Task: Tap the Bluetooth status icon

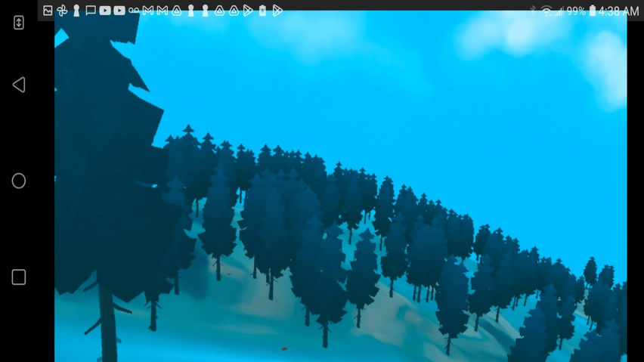Action: (x=533, y=11)
